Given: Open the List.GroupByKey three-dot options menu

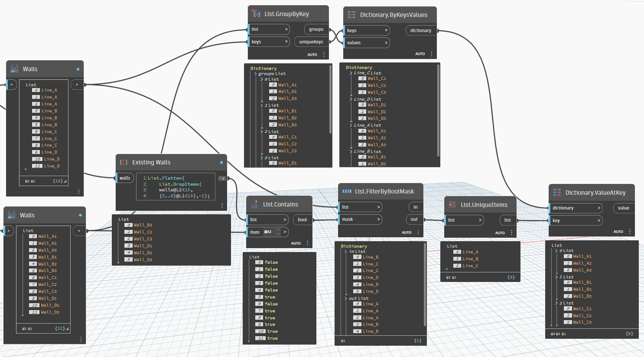Looking at the screenshot, I should pos(323,54).
